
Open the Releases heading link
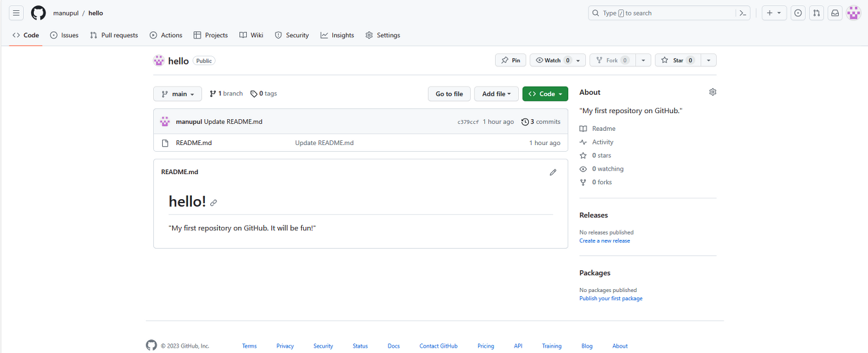593,215
